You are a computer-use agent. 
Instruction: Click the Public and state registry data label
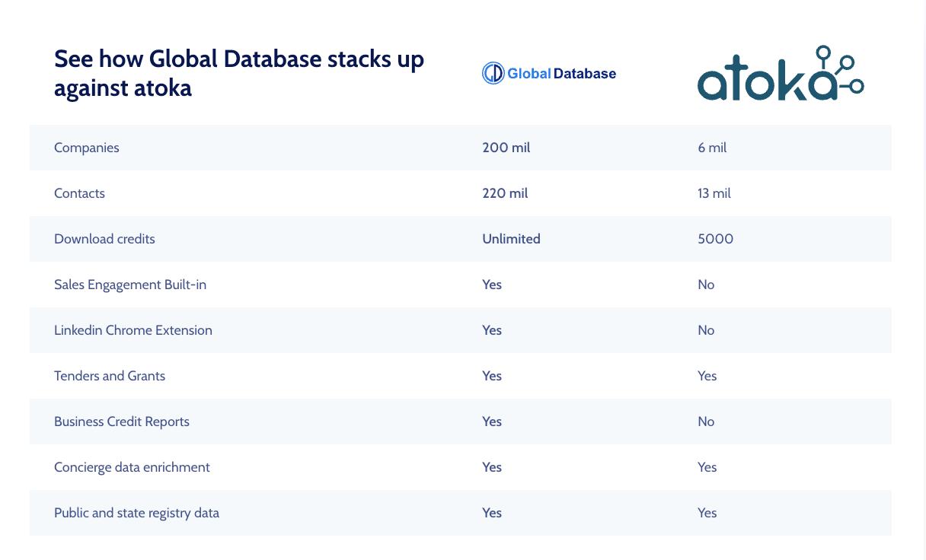click(x=136, y=513)
